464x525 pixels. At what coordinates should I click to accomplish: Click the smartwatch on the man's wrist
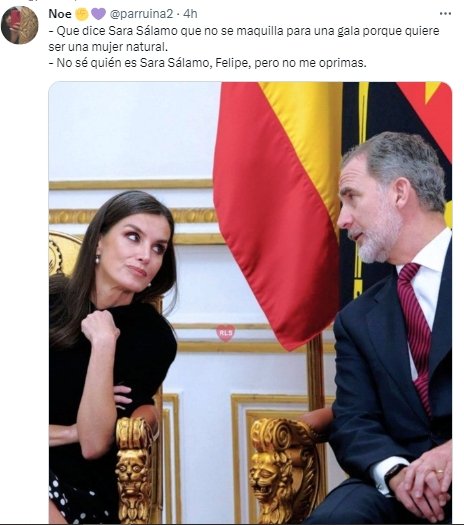click(394, 477)
